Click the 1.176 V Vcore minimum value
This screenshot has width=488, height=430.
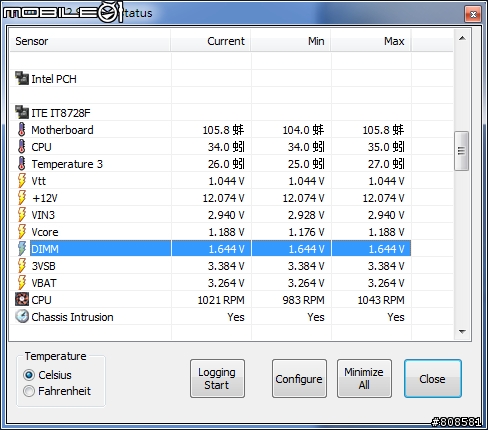[x=306, y=232]
